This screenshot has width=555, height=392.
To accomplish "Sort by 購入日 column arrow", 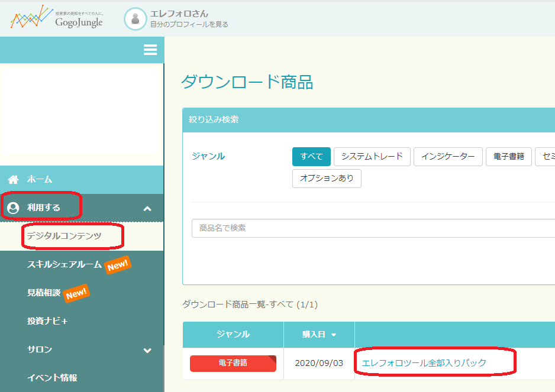I will pyautogui.click(x=334, y=335).
